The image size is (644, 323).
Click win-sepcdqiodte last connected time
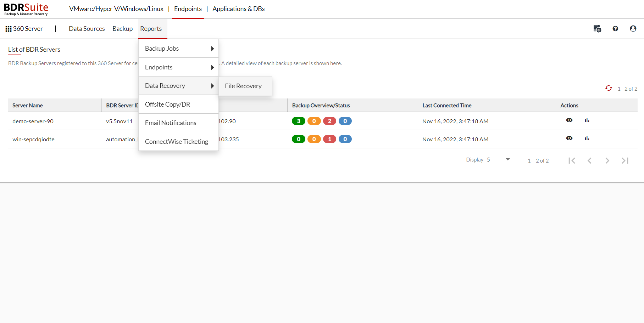pos(455,140)
